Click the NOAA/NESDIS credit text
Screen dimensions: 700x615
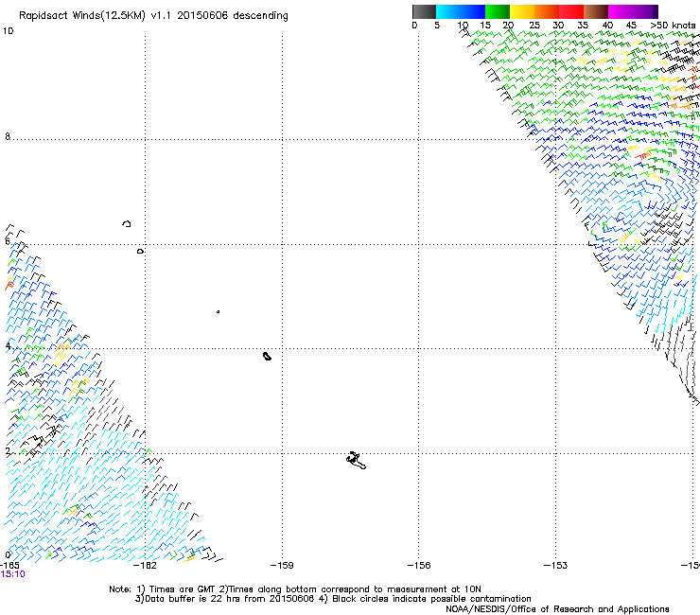click(x=557, y=608)
